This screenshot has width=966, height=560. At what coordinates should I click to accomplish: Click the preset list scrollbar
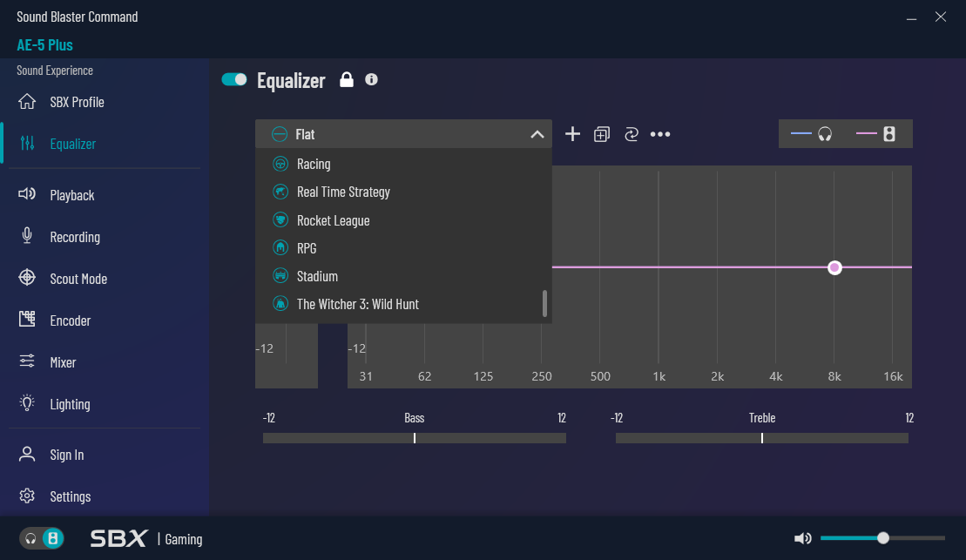pyautogui.click(x=544, y=304)
